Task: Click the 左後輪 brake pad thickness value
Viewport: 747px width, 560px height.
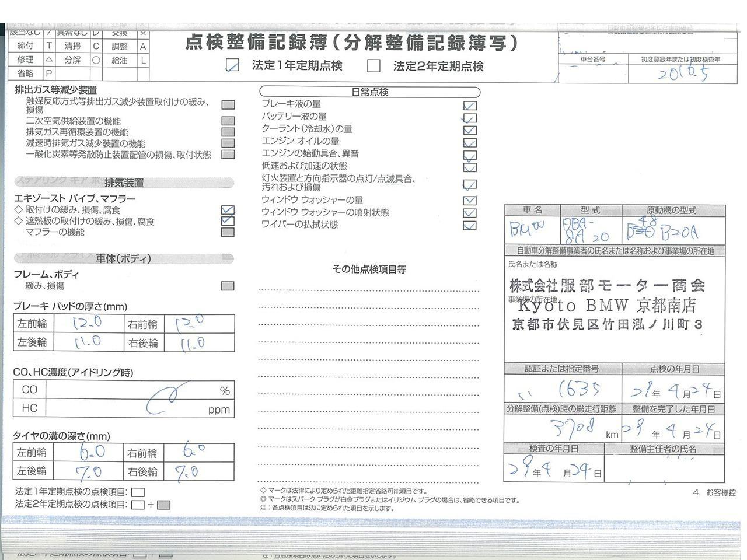Action: (87, 342)
